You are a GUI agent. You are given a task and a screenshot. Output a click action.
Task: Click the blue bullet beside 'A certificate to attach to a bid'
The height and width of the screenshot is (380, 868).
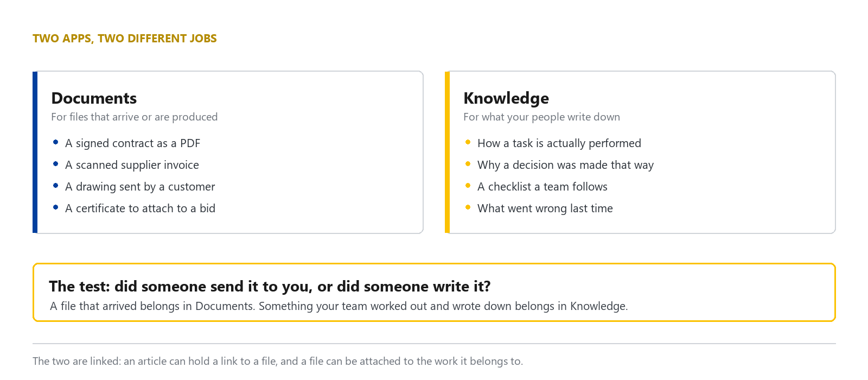tap(55, 207)
